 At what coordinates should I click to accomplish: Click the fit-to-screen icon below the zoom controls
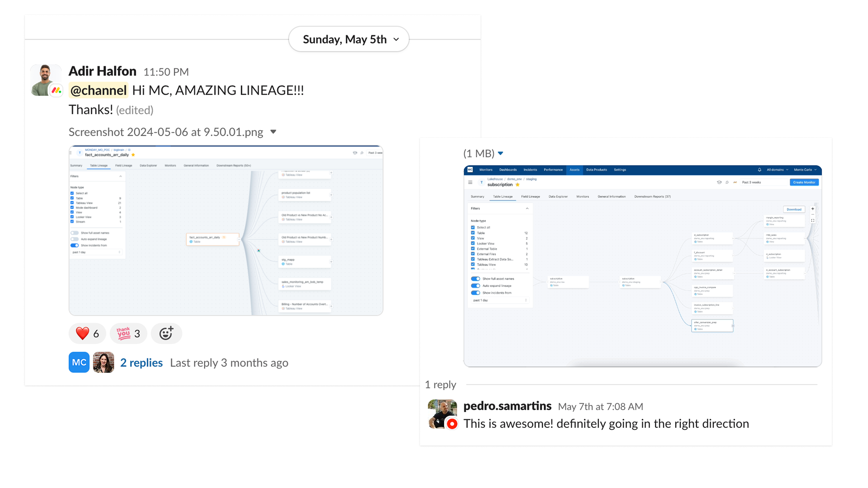point(812,221)
